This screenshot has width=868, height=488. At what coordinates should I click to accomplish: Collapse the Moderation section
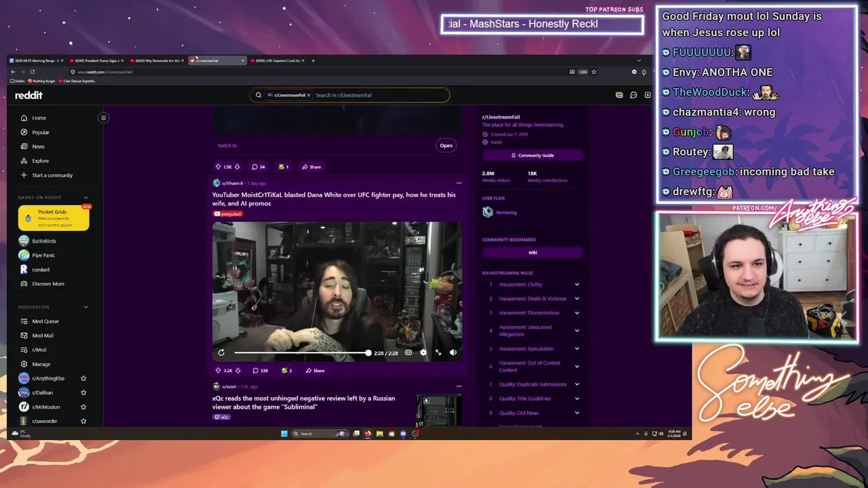tap(85, 307)
